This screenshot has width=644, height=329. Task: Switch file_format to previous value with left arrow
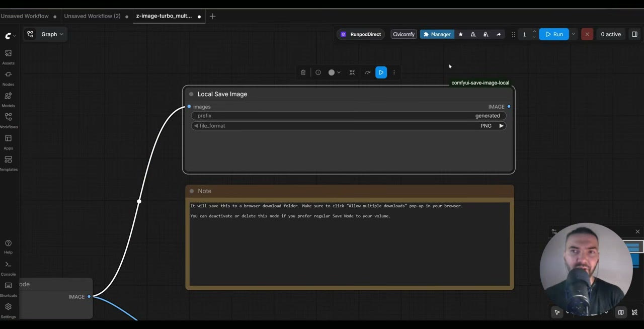196,126
